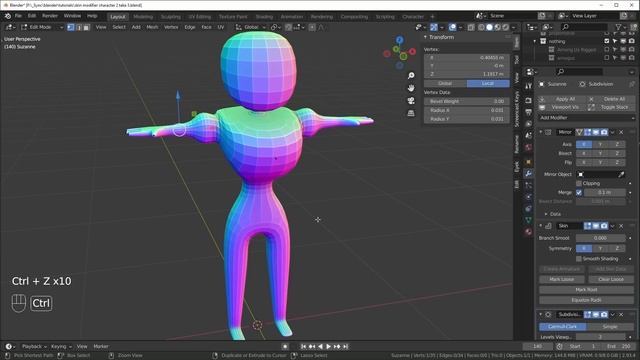Open the Vertex menu in viewport header

pyautogui.click(x=171, y=27)
